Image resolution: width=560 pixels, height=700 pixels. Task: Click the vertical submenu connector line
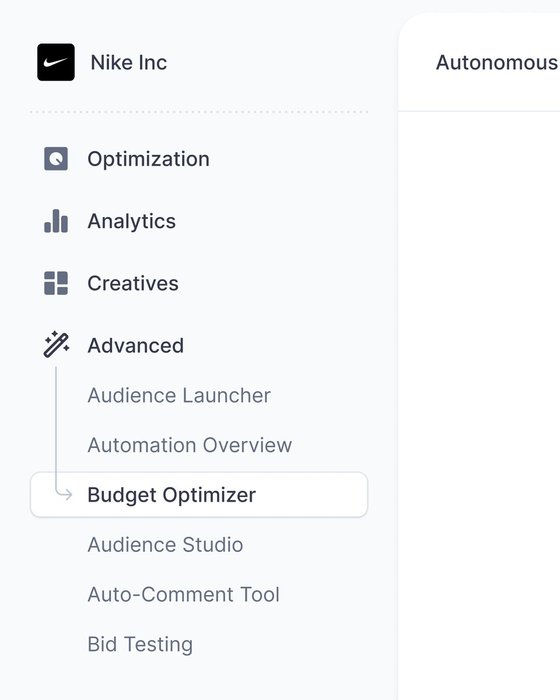(x=56, y=429)
